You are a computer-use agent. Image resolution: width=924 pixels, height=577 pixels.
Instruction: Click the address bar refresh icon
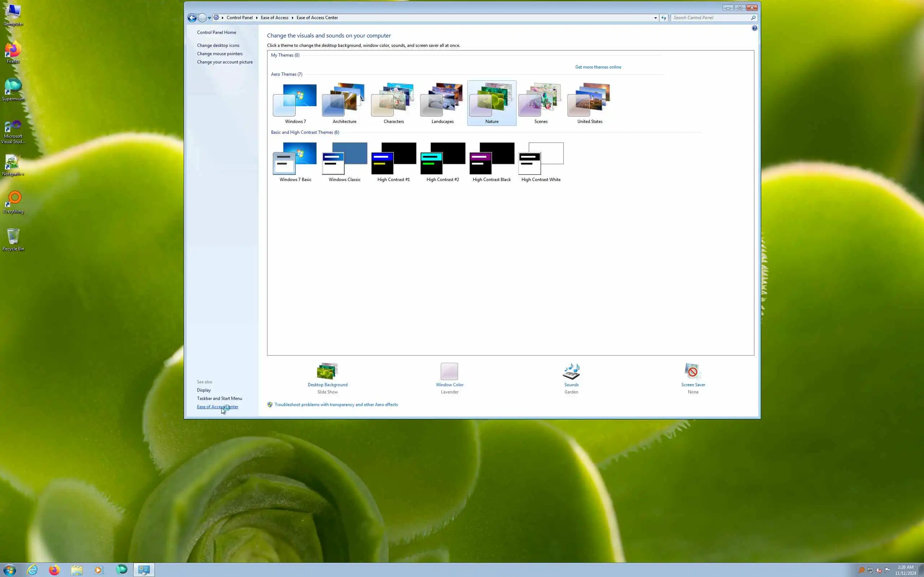tap(664, 18)
